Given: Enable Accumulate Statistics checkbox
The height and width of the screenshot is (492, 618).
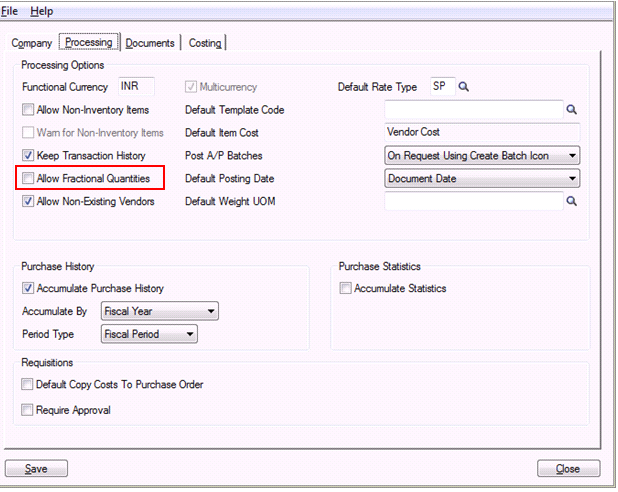Looking at the screenshot, I should click(x=345, y=288).
